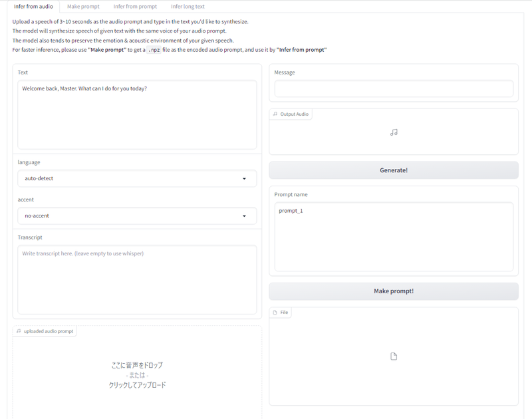Click the document icon in File panel
This screenshot has width=532, height=419.
tap(394, 356)
